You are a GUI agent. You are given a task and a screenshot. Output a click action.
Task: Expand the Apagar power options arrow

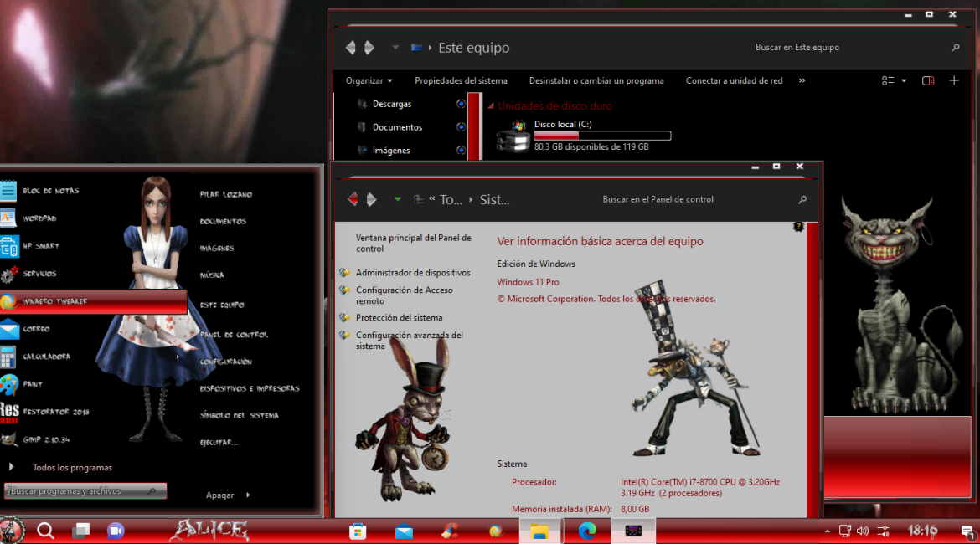point(248,495)
